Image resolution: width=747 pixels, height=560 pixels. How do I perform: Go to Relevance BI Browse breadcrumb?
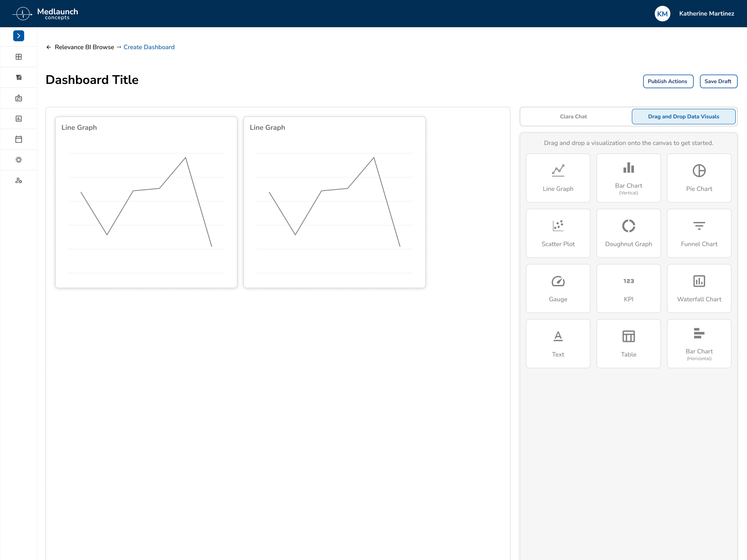click(84, 47)
